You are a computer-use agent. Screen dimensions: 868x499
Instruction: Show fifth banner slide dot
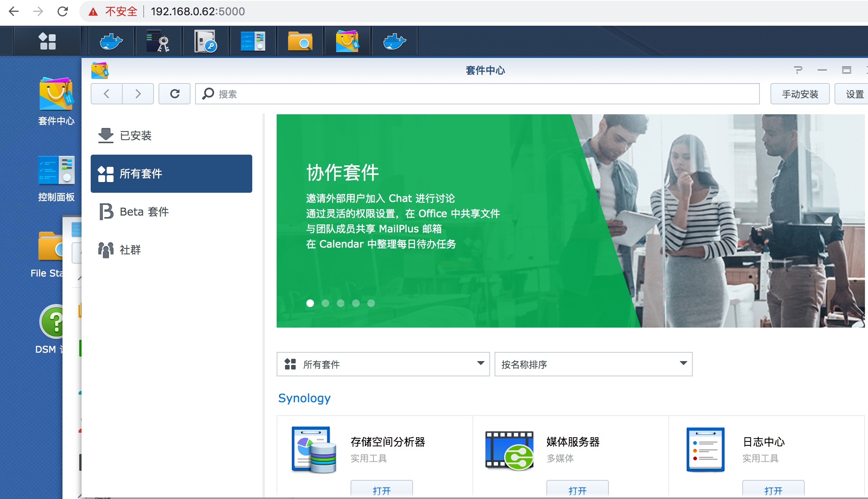(371, 303)
